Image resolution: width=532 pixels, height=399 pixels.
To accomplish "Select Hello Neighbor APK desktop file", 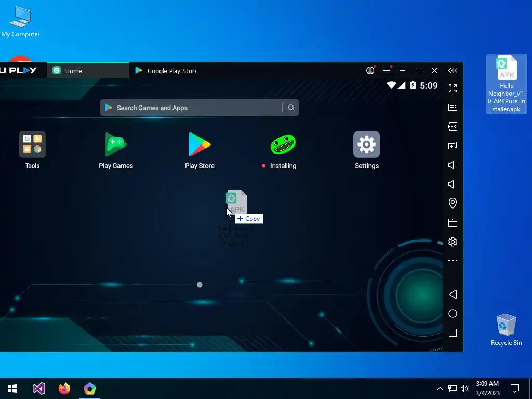I will [506, 84].
